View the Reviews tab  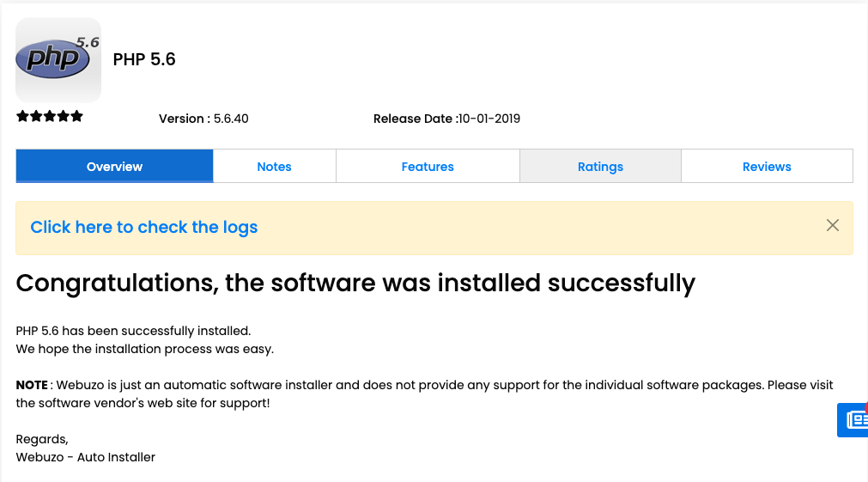click(767, 167)
